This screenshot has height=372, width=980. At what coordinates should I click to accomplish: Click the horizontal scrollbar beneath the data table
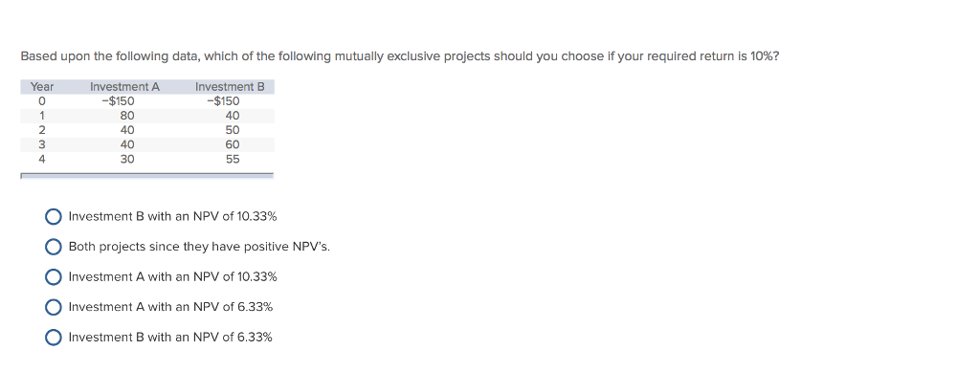tap(146, 176)
